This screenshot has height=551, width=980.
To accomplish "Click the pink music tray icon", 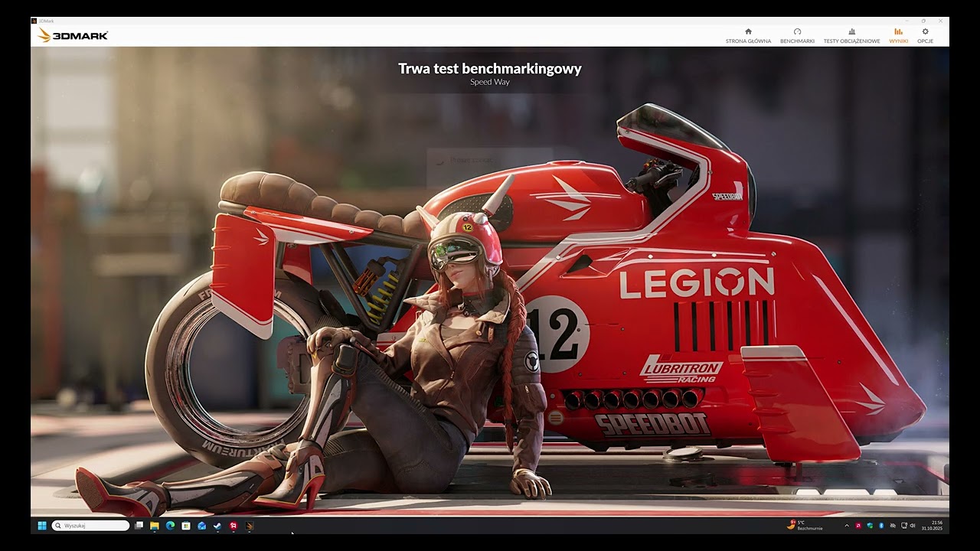I will tap(858, 526).
